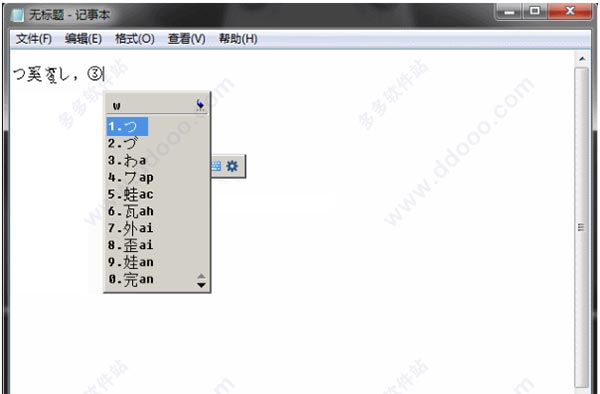
Task: Go to the next candidate page with the down arrow
Action: (201, 285)
